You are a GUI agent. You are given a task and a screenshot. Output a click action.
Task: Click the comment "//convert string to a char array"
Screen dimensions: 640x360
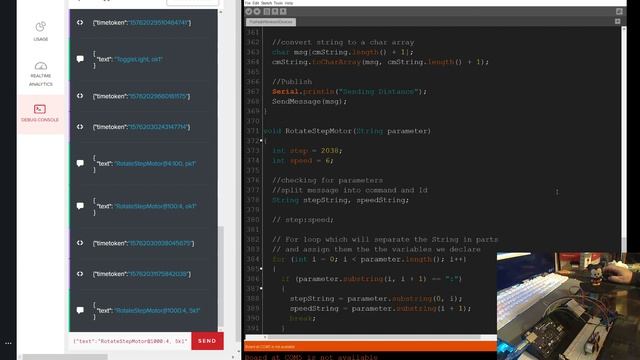pos(343,42)
